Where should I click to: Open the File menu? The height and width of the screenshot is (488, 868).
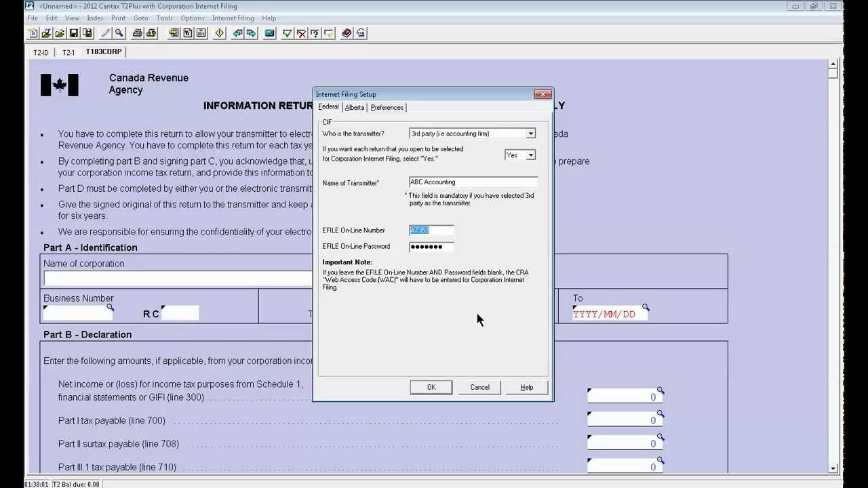pyautogui.click(x=33, y=18)
